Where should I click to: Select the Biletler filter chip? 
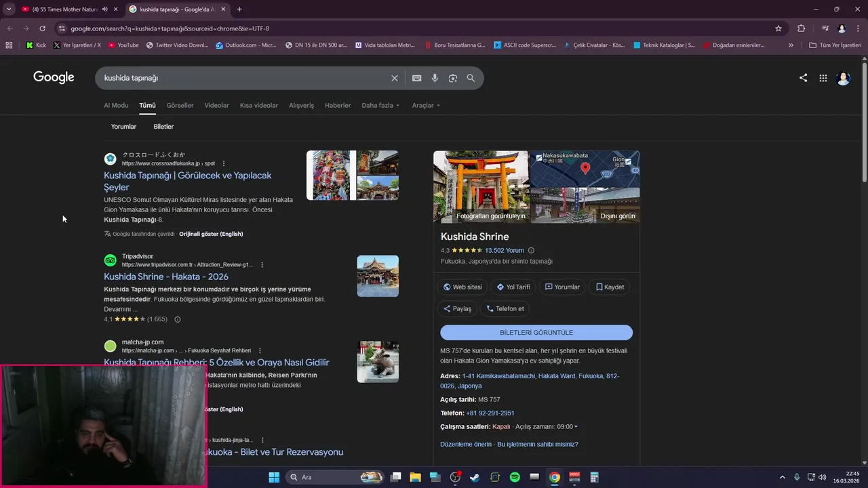tap(163, 127)
